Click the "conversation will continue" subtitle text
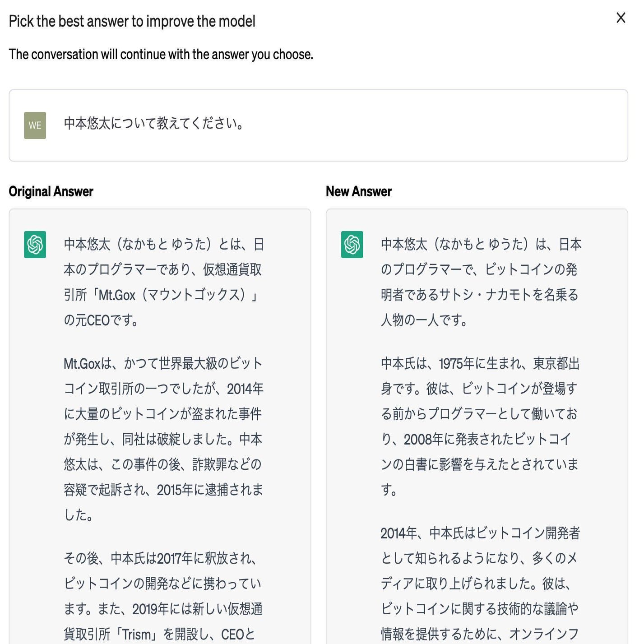644x644 pixels. 161,55
